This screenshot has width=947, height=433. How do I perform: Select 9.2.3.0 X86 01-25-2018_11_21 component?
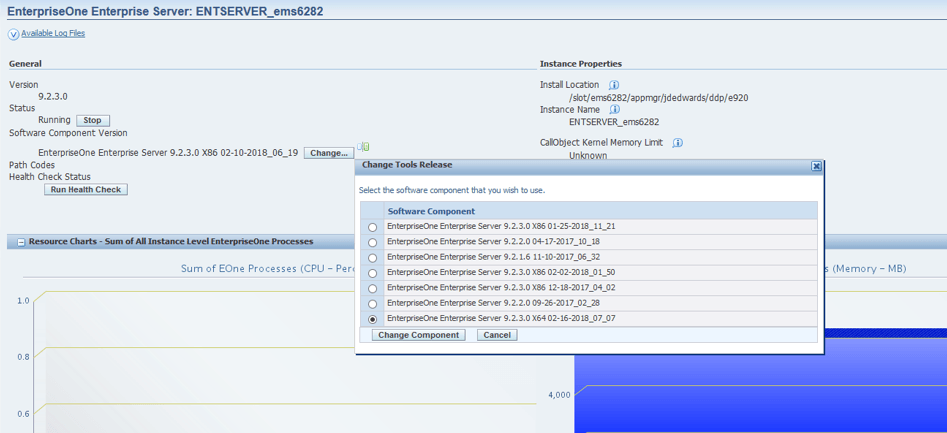pos(373,227)
